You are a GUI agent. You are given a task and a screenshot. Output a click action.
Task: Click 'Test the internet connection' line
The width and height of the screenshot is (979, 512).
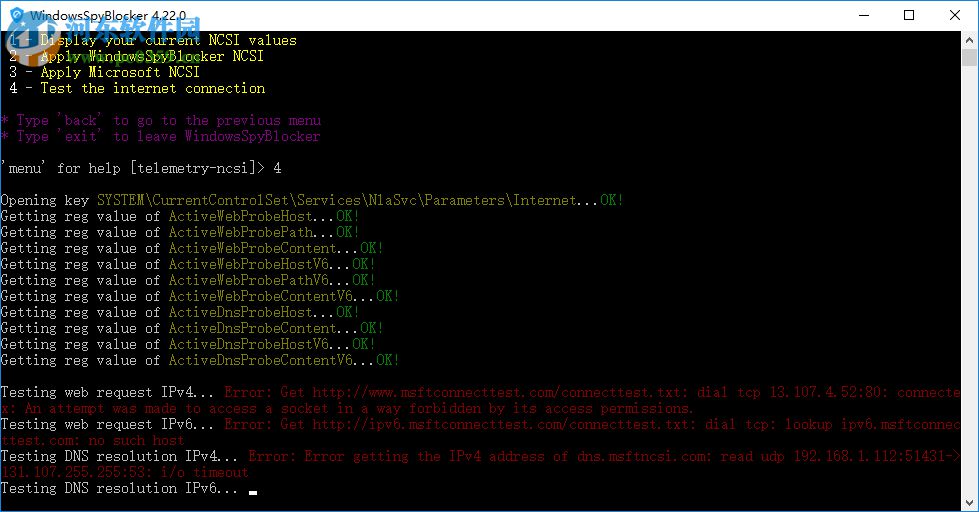point(137,88)
